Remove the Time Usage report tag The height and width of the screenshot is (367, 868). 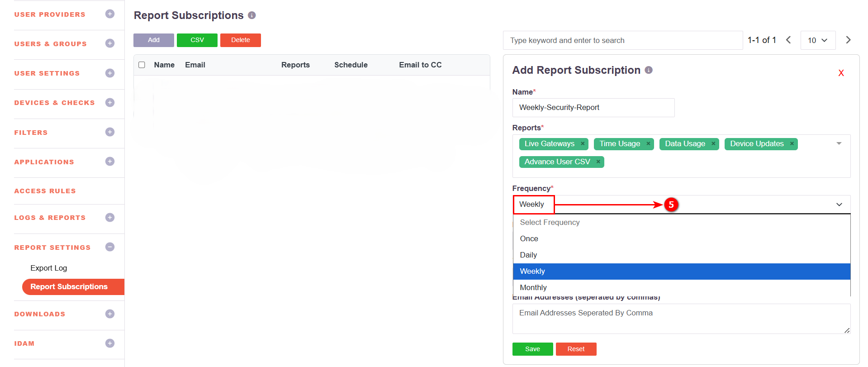point(648,144)
